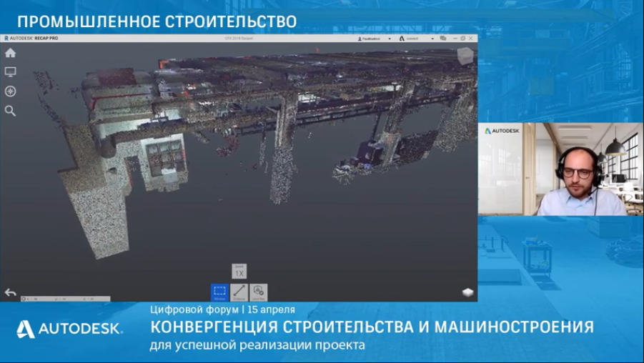Activate the Distance measure tool
The image size is (644, 363).
[x=239, y=292]
